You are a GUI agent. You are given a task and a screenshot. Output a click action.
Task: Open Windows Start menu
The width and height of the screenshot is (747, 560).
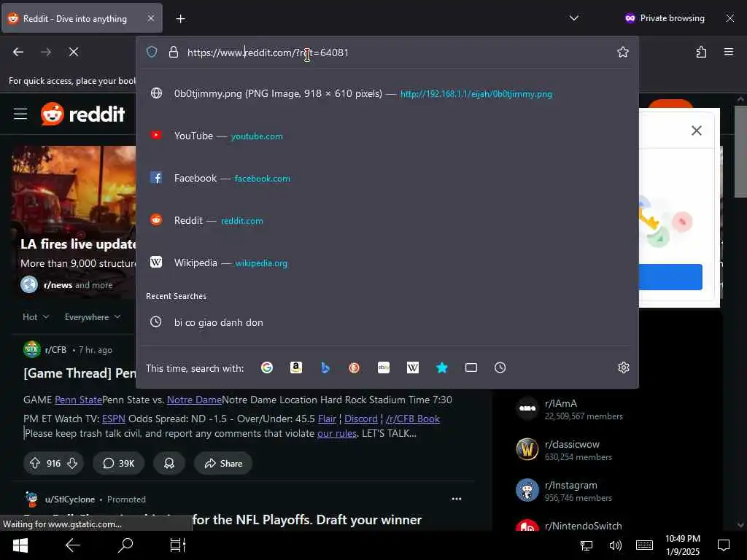coord(20,545)
